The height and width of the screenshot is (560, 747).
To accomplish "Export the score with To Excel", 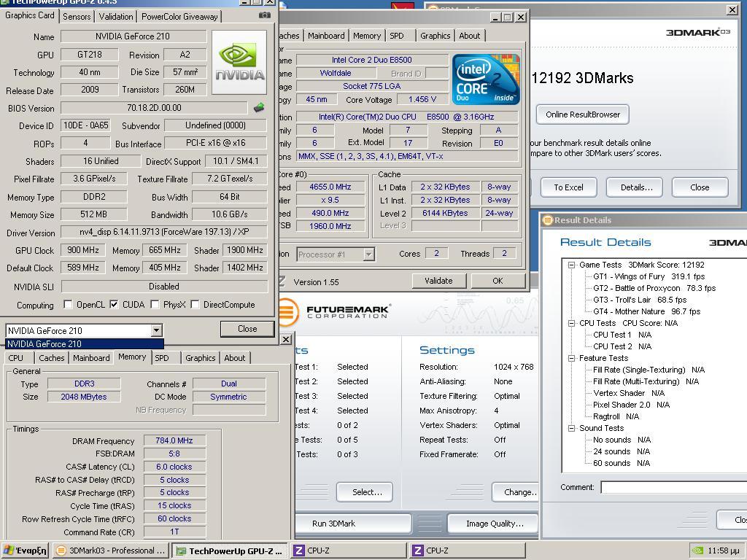I will 568,187.
